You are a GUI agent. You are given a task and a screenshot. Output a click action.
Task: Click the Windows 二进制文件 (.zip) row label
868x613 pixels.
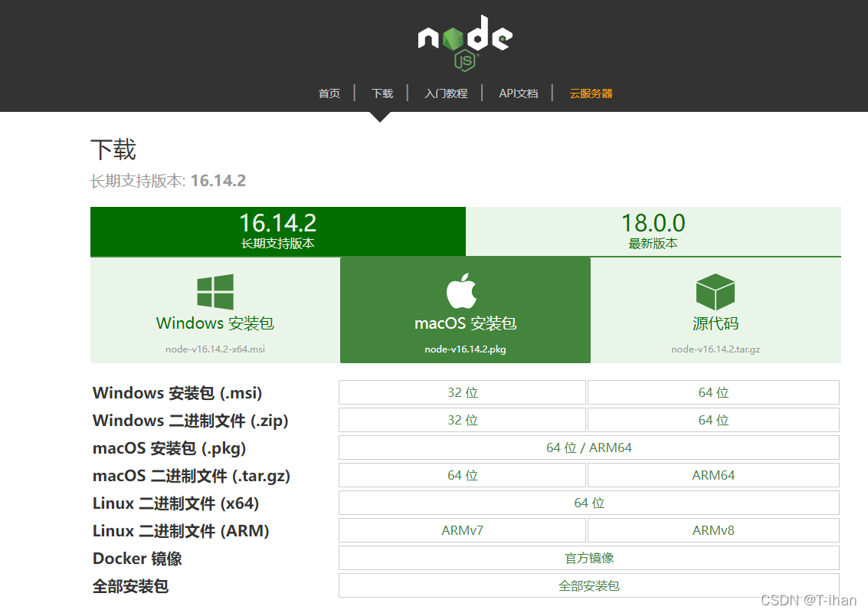pos(191,421)
